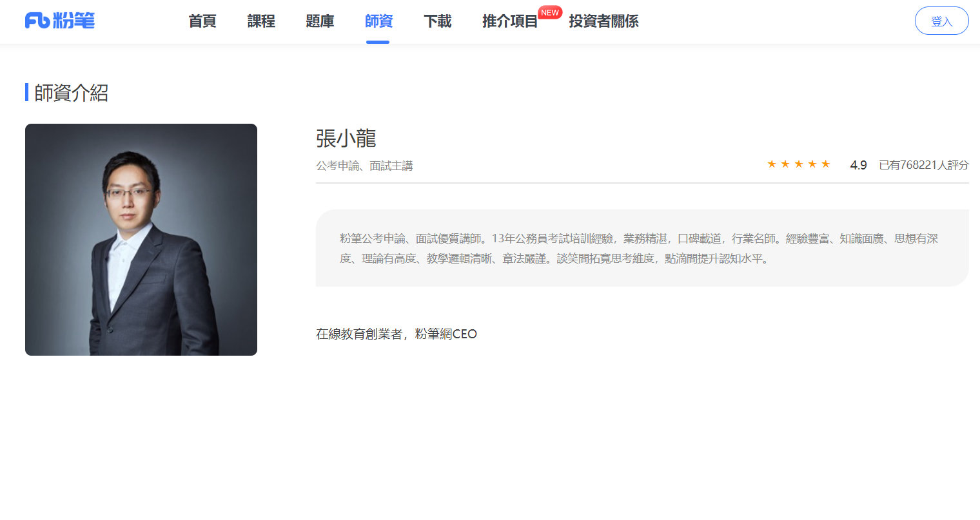Screen dimensions: 980x520
Task: Go to the 首頁 home page
Action: pyautogui.click(x=202, y=21)
